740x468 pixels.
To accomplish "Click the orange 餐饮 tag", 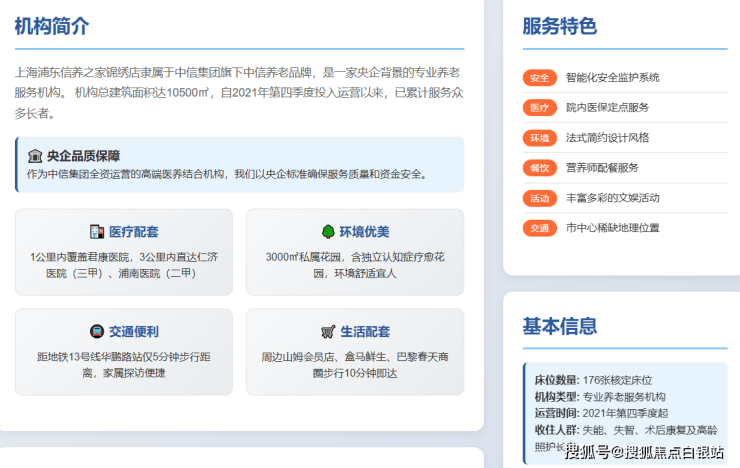I will 539,168.
